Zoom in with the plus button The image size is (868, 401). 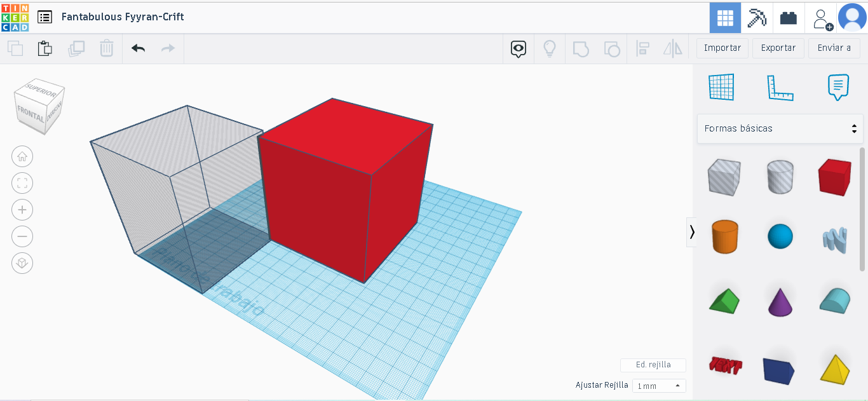click(x=22, y=210)
